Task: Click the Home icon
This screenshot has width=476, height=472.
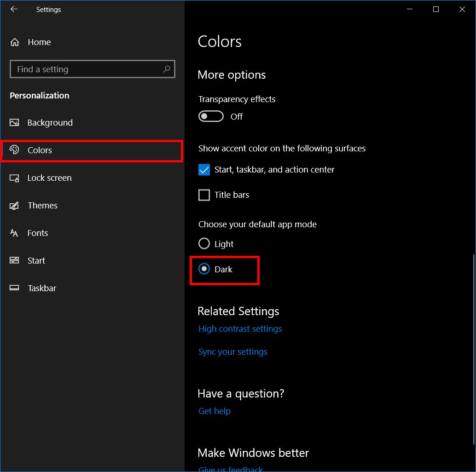Action: (15, 42)
